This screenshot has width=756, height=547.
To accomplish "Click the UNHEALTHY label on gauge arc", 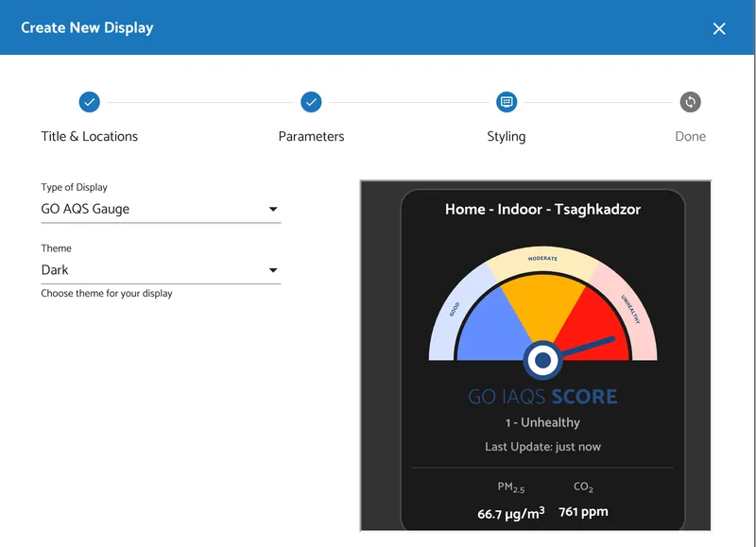I will (630, 309).
